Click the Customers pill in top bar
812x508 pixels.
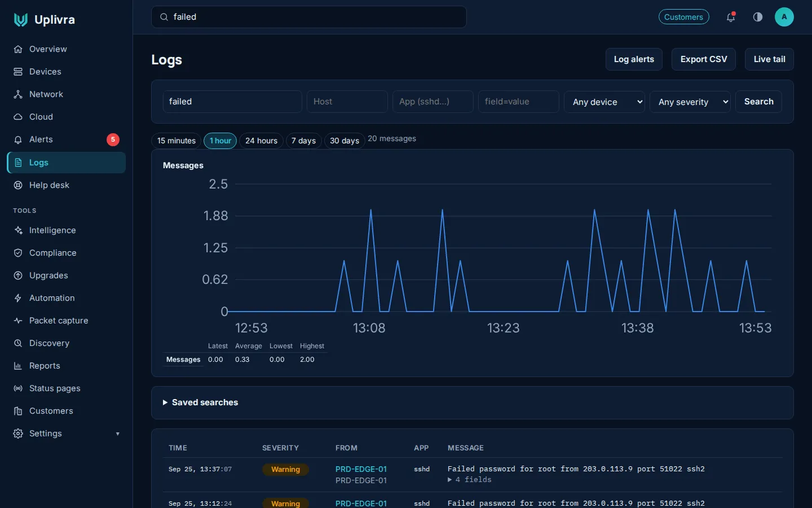[683, 17]
